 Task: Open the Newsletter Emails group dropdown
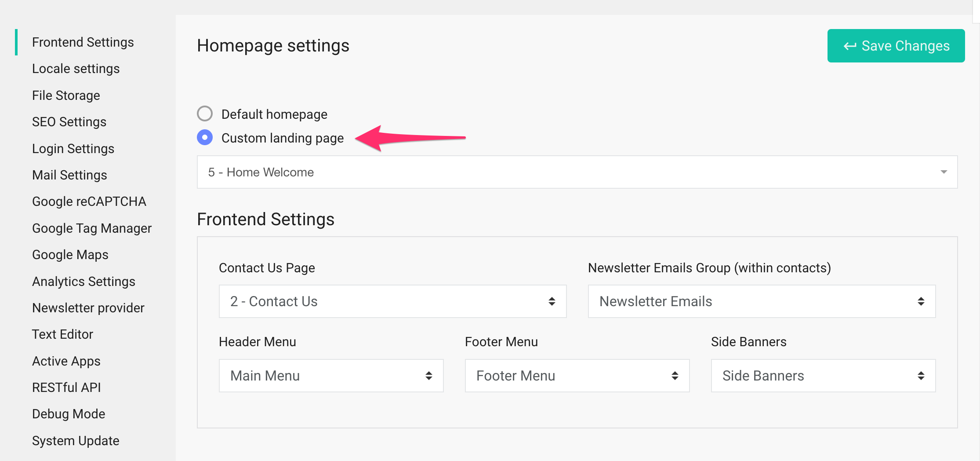761,301
